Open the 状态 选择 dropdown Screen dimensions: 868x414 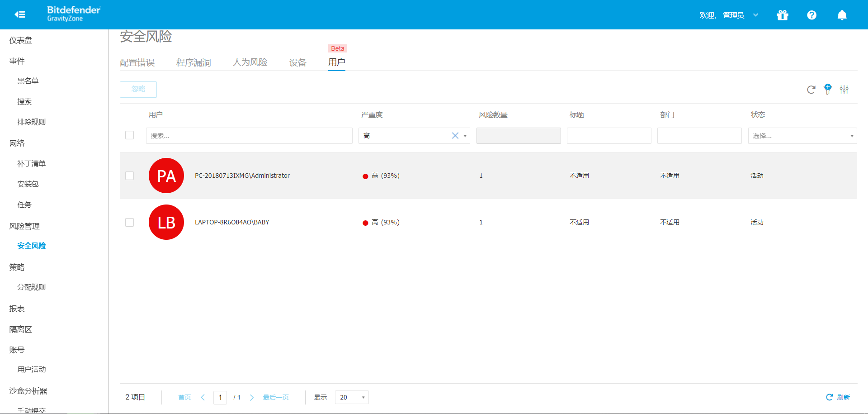pos(802,136)
